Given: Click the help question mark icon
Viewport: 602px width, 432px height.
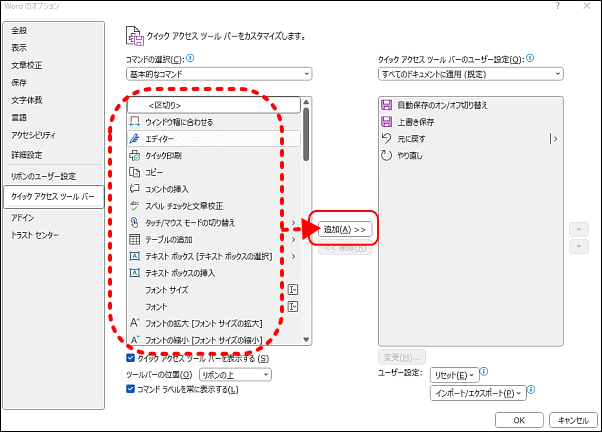Looking at the screenshot, I should (x=557, y=6).
